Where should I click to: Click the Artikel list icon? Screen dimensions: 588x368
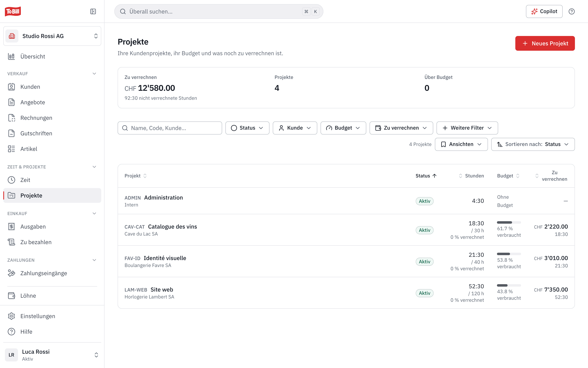[11, 149]
